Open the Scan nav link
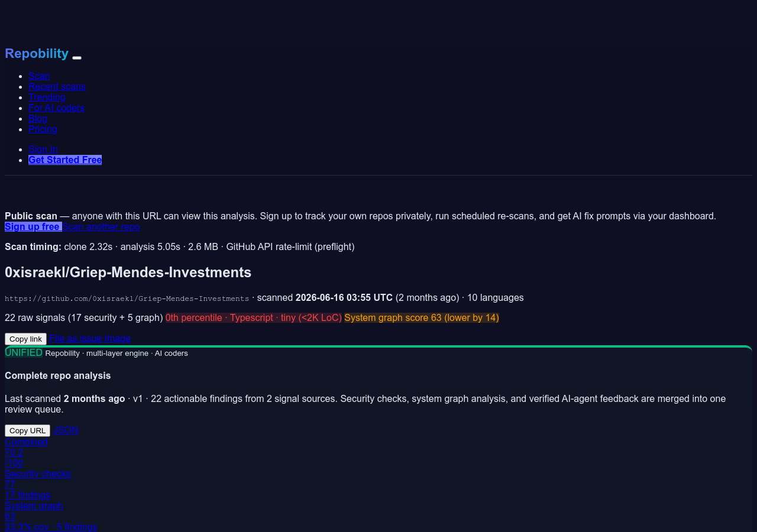This screenshot has width=757, height=532. point(39,76)
